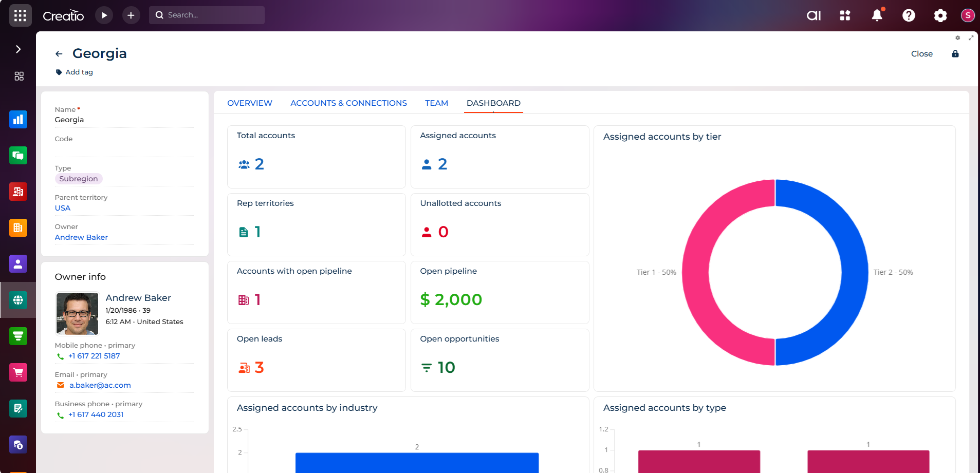Click inside the Search field
The height and width of the screenshot is (473, 980).
point(206,15)
